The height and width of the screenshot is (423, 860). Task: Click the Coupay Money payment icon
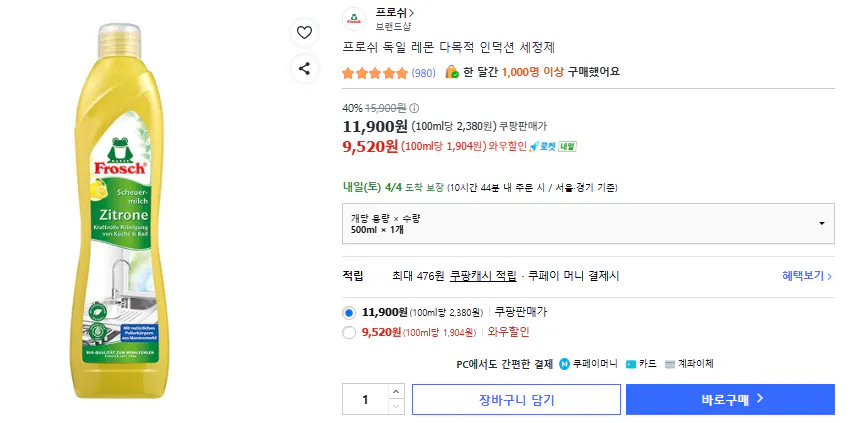(565, 364)
